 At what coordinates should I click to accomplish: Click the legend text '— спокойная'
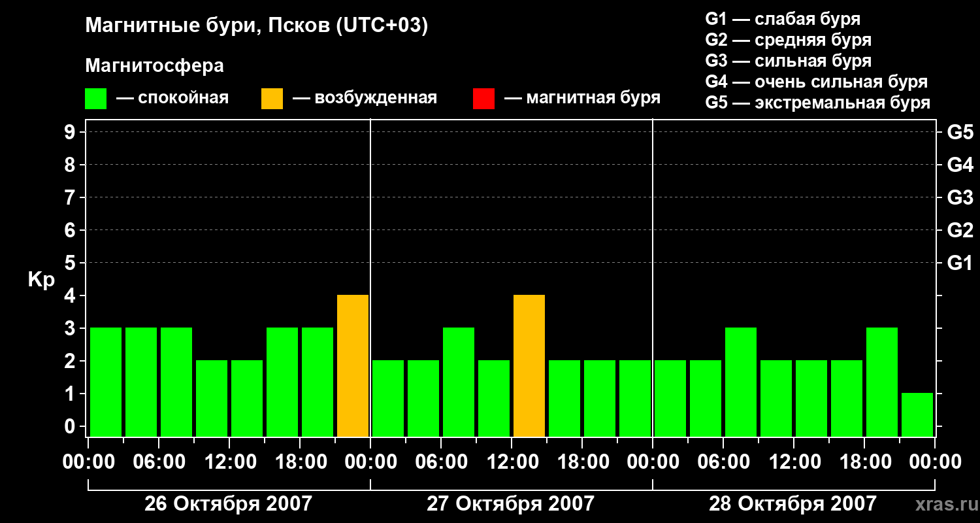172,99
